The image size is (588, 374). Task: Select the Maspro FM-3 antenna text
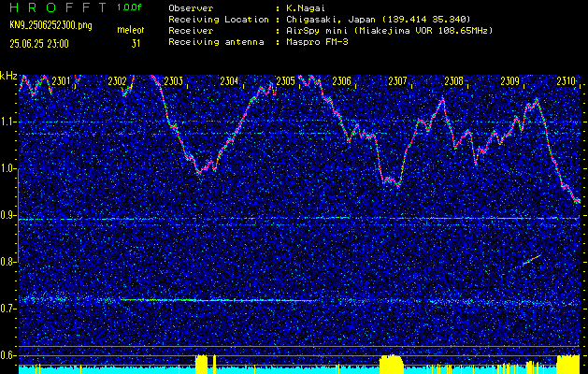(x=317, y=42)
